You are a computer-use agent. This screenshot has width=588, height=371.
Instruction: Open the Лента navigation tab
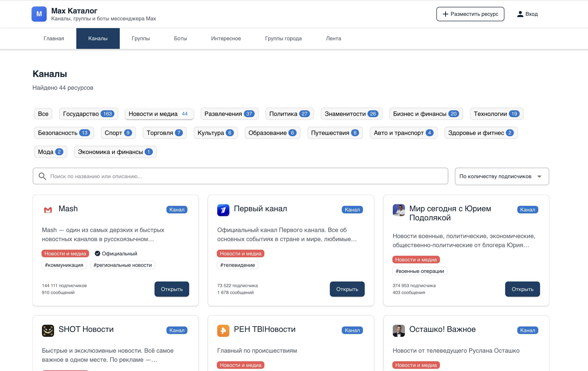click(x=333, y=38)
